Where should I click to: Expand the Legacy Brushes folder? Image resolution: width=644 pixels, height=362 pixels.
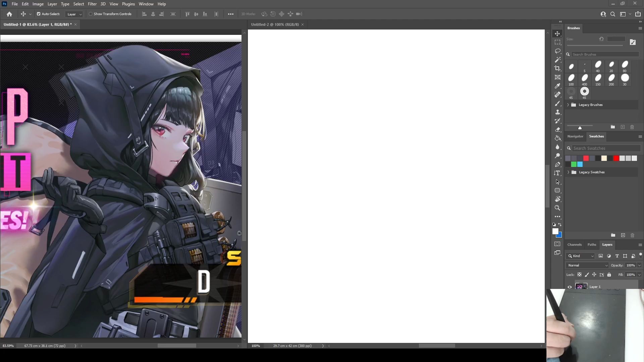(x=568, y=105)
